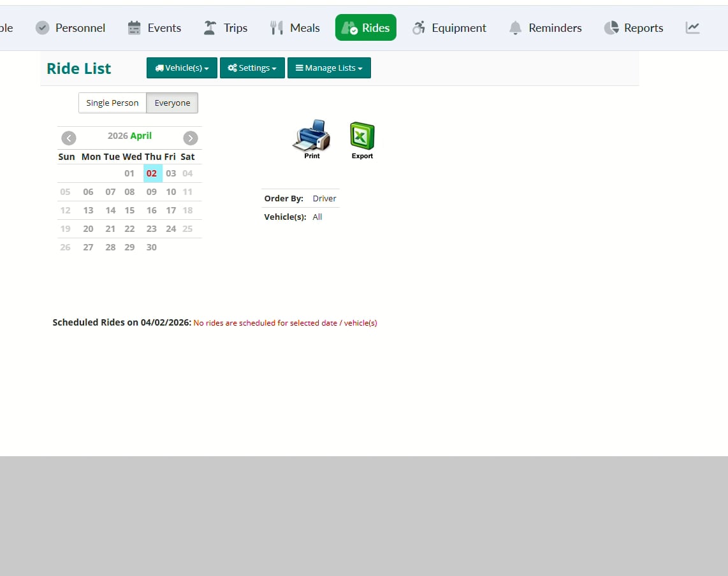This screenshot has height=576, width=728.
Task: Select April 13 on the calendar
Action: (x=88, y=211)
